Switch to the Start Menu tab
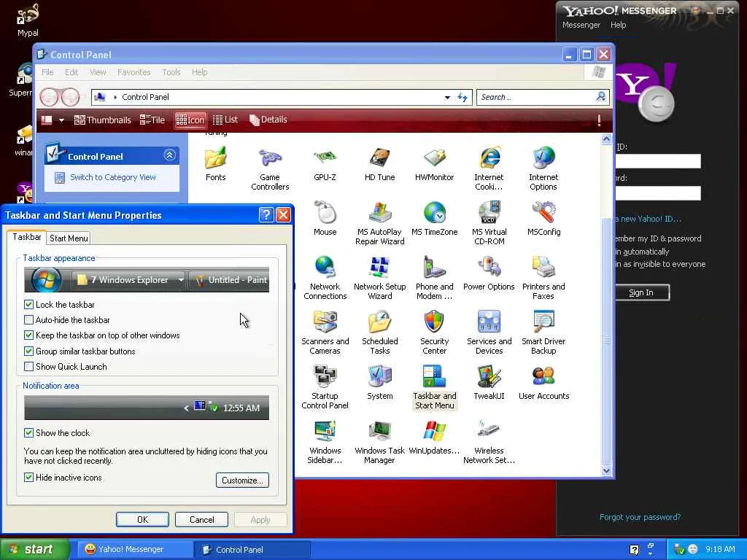Image resolution: width=747 pixels, height=560 pixels. click(x=69, y=238)
